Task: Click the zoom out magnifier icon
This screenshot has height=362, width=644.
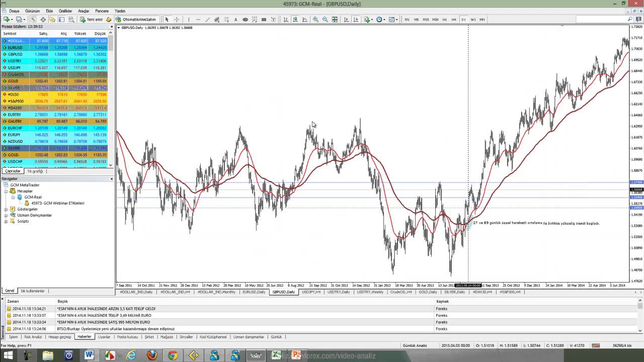Action: tap(325, 20)
